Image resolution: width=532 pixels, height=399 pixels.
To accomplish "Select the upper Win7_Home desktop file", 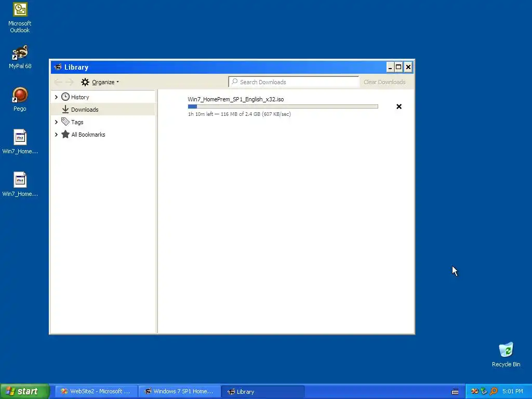I will (x=20, y=142).
